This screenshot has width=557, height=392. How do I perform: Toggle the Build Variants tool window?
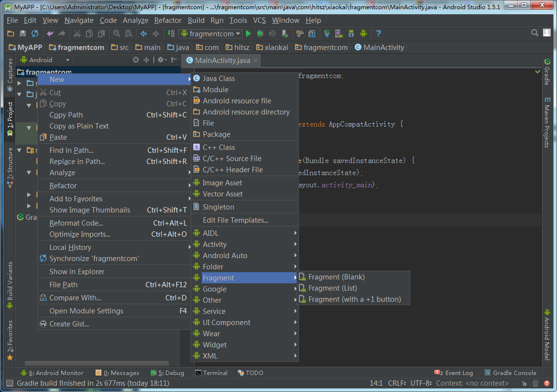(x=10, y=285)
